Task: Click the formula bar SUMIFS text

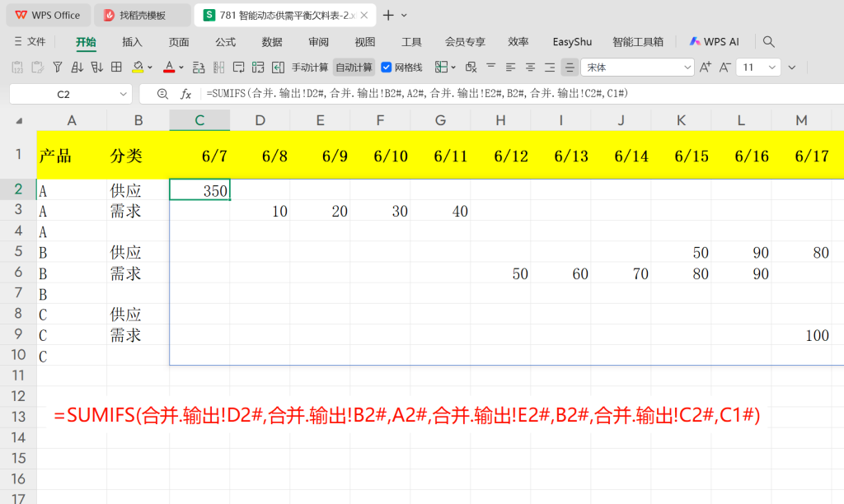Action: pyautogui.click(x=417, y=94)
